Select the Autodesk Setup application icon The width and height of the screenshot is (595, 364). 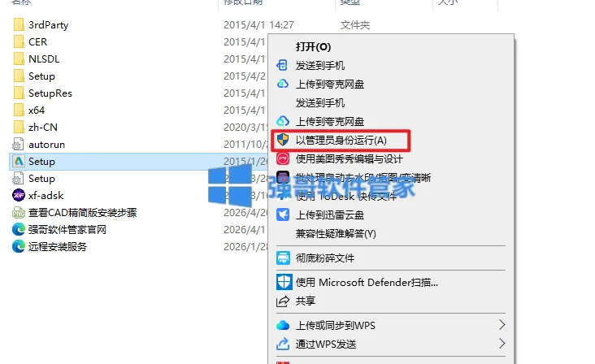[19, 161]
